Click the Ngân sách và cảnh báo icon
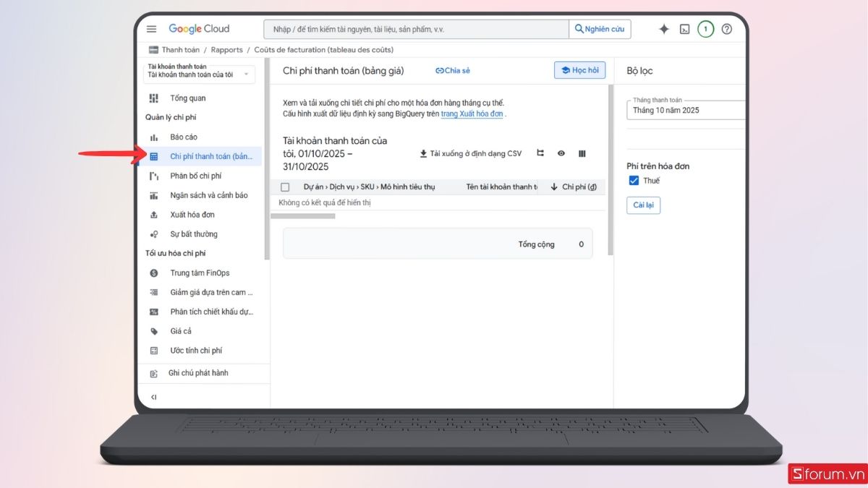The height and width of the screenshot is (488, 868). pos(153,195)
